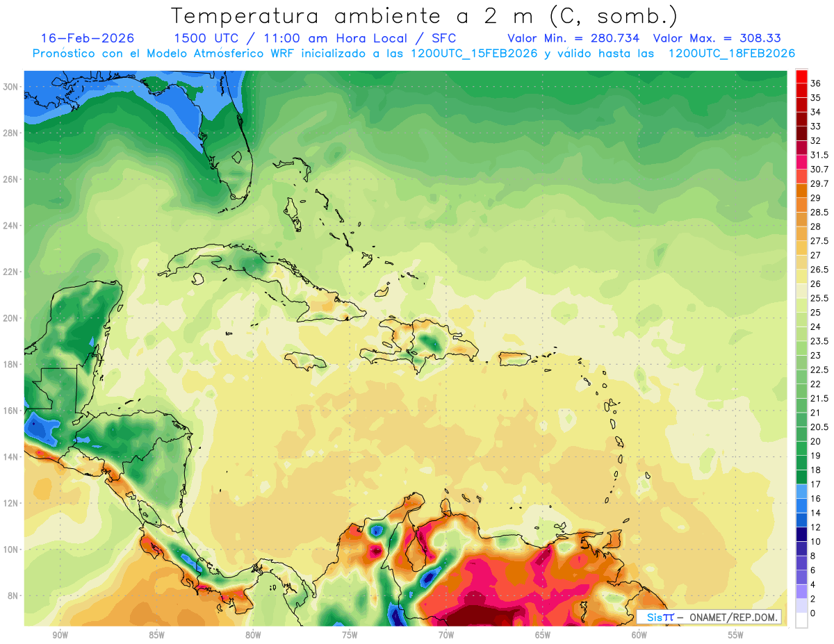The width and height of the screenshot is (834, 644).
Task: Select the latitude label '24N'
Action: [x=12, y=225]
